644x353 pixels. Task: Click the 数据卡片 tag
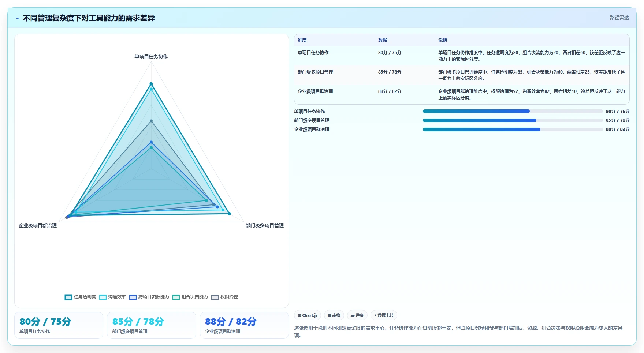384,315
